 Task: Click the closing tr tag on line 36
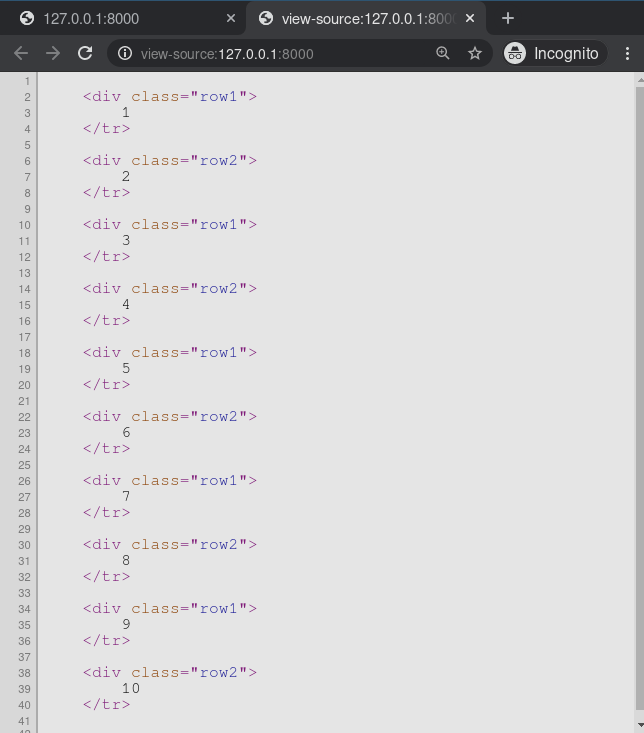pyautogui.click(x=107, y=641)
